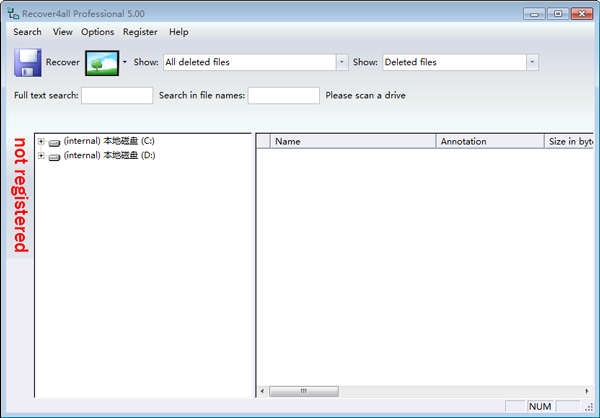Select the (internal) D: drive entry
Image resolution: width=600 pixels, height=418 pixels.
click(x=109, y=155)
